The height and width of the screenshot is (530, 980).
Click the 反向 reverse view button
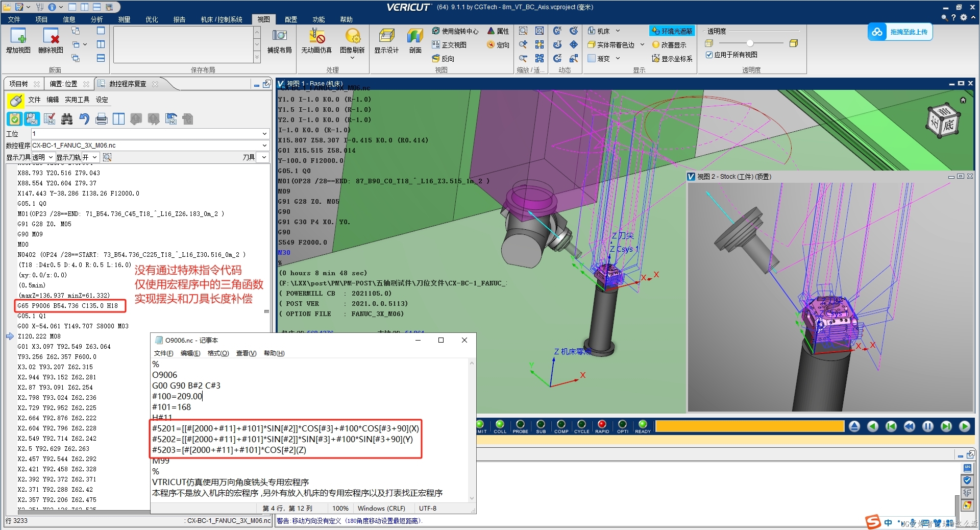tap(443, 59)
